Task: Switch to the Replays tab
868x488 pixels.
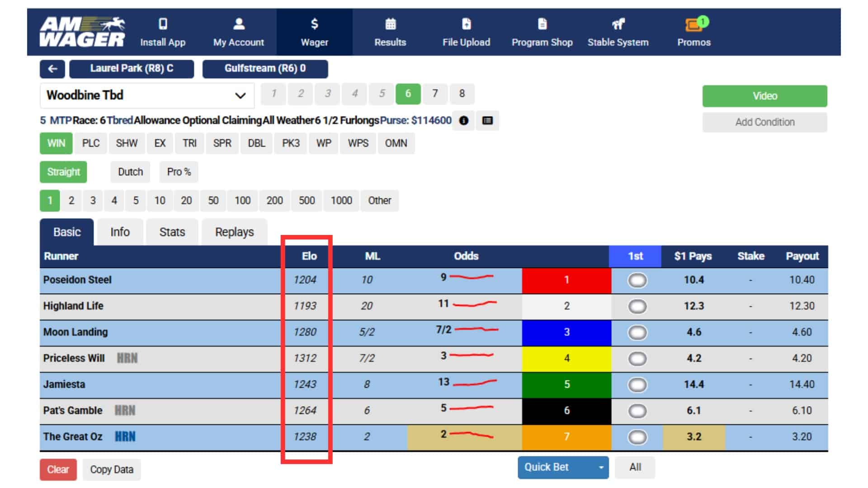Action: tap(234, 232)
